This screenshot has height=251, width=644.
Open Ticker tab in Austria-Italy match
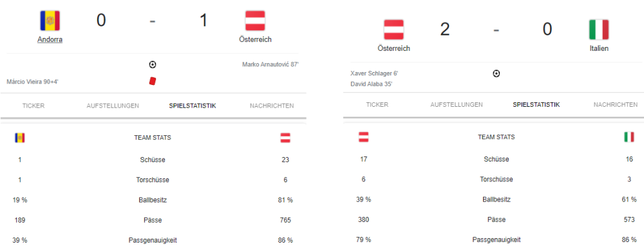tap(377, 105)
